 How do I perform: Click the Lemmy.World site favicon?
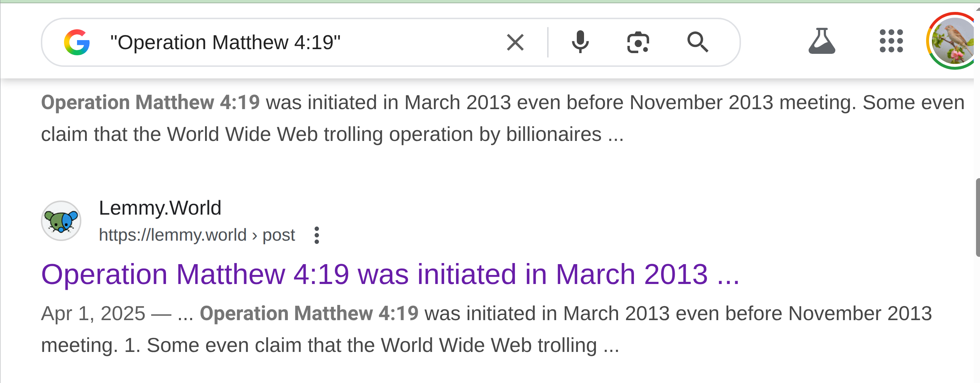pos(61,221)
